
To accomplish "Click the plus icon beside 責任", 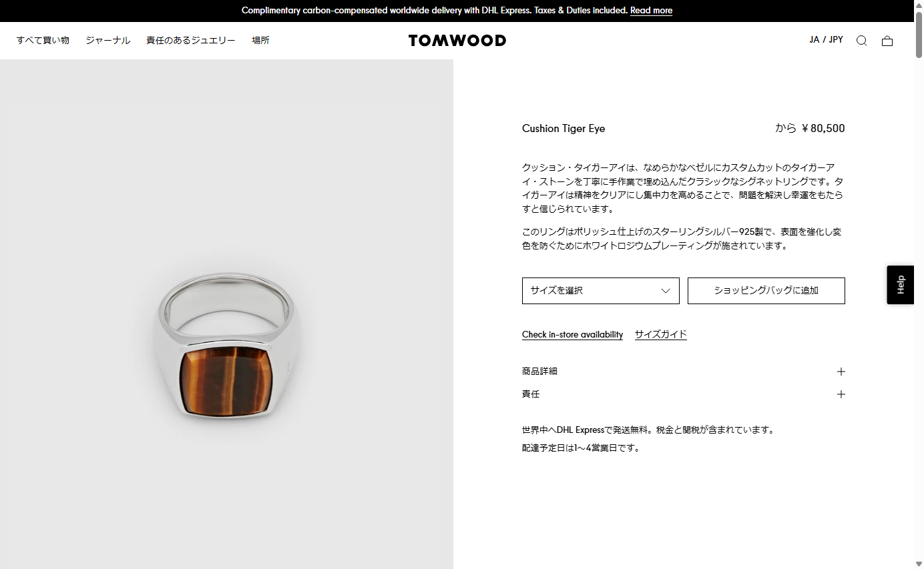I will [841, 394].
